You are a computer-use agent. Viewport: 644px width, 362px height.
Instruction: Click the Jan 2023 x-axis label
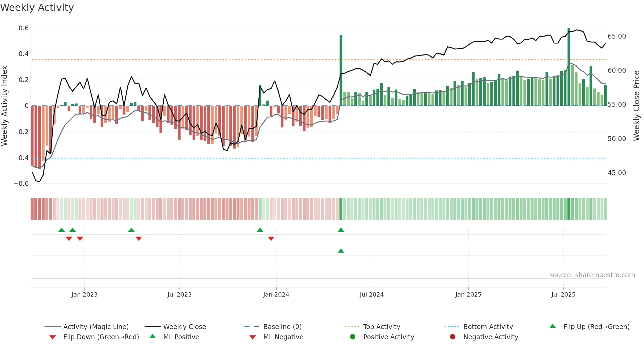[85, 295]
